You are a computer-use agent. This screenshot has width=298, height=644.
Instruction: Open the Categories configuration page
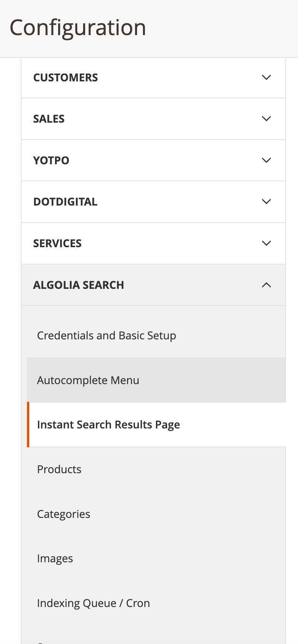[x=64, y=514]
